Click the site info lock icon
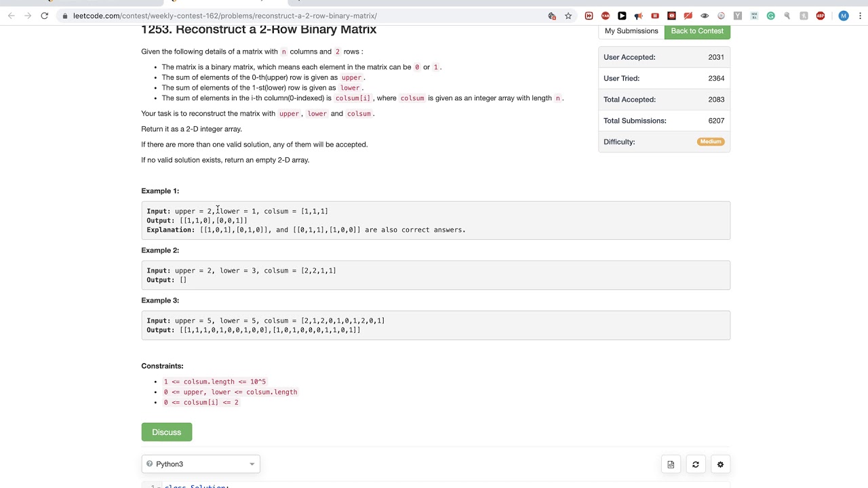This screenshot has width=868, height=488. click(x=65, y=16)
